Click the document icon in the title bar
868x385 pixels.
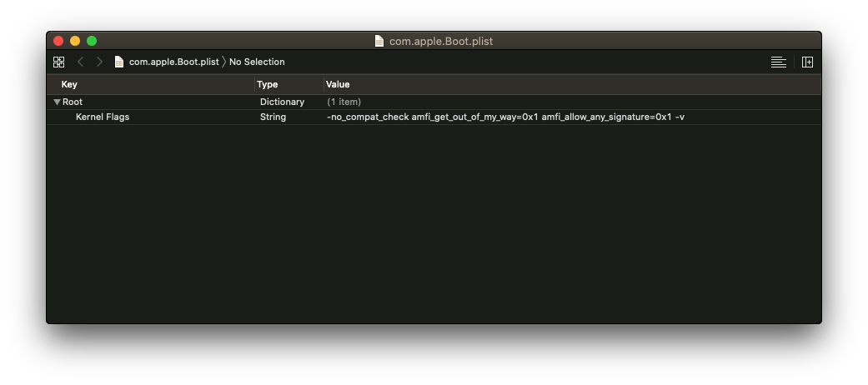379,41
